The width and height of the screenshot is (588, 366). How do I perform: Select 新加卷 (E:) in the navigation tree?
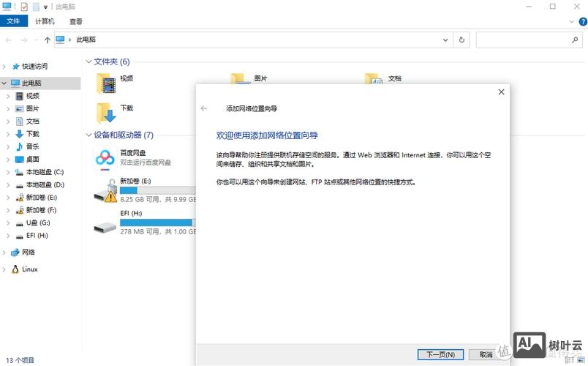pos(41,198)
